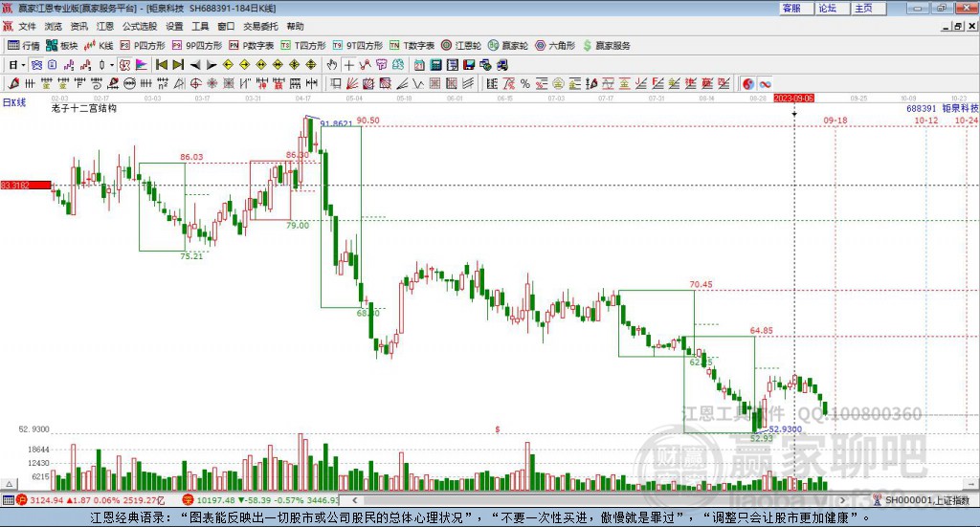980x527 pixels.
Task: Click the 688391 stock code label
Action: click(x=922, y=109)
